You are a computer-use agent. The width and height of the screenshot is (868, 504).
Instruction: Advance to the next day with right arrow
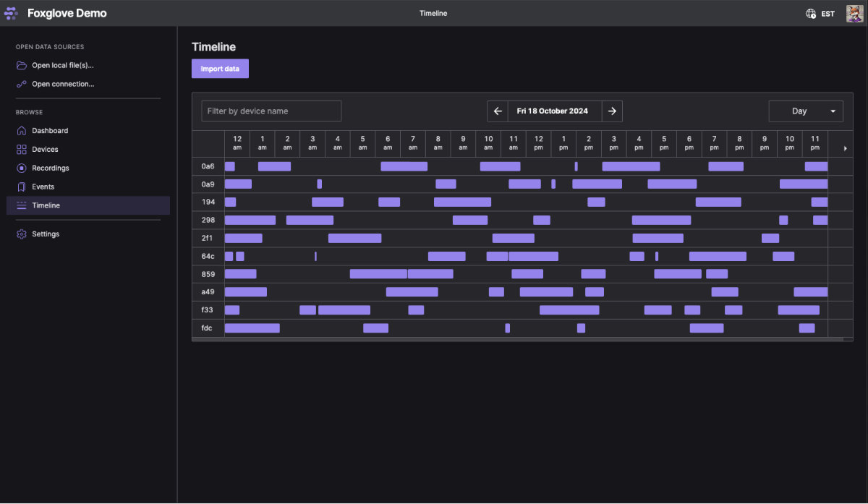(x=612, y=111)
